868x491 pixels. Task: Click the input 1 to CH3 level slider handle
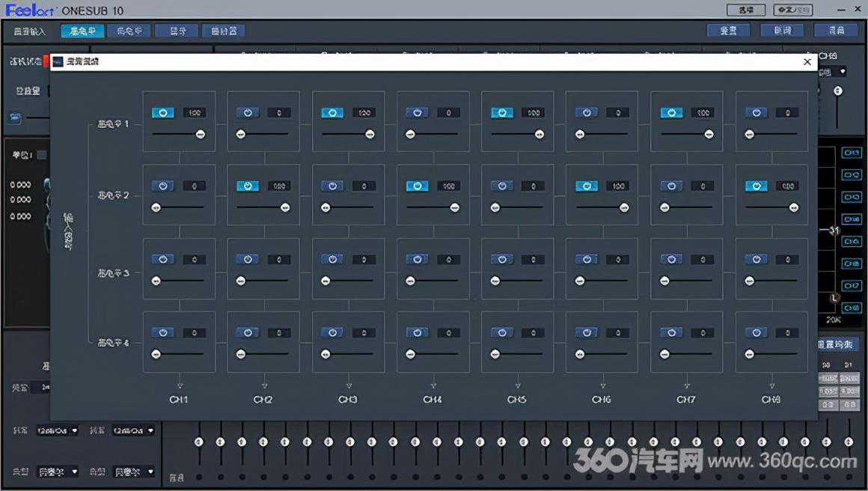(x=370, y=135)
